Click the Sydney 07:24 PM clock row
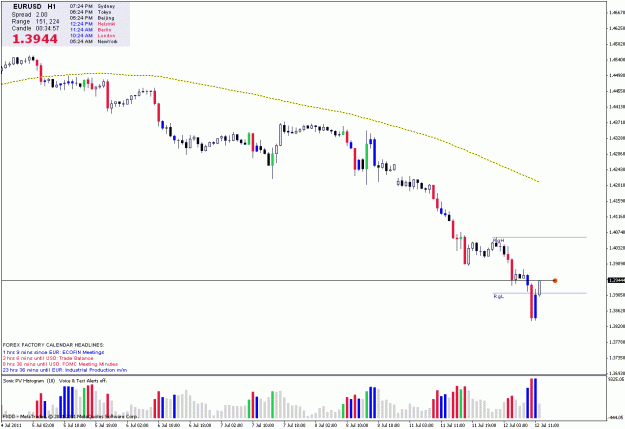This screenshot has width=625, height=429. tap(92, 6)
